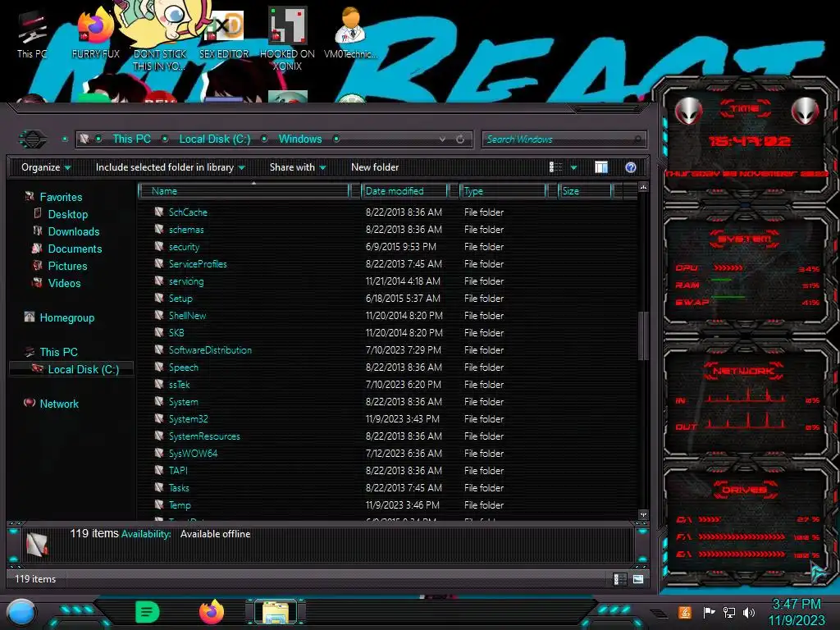Screen dimensions: 840x630
Task: Open the view options dropdown arrow
Action: click(573, 167)
